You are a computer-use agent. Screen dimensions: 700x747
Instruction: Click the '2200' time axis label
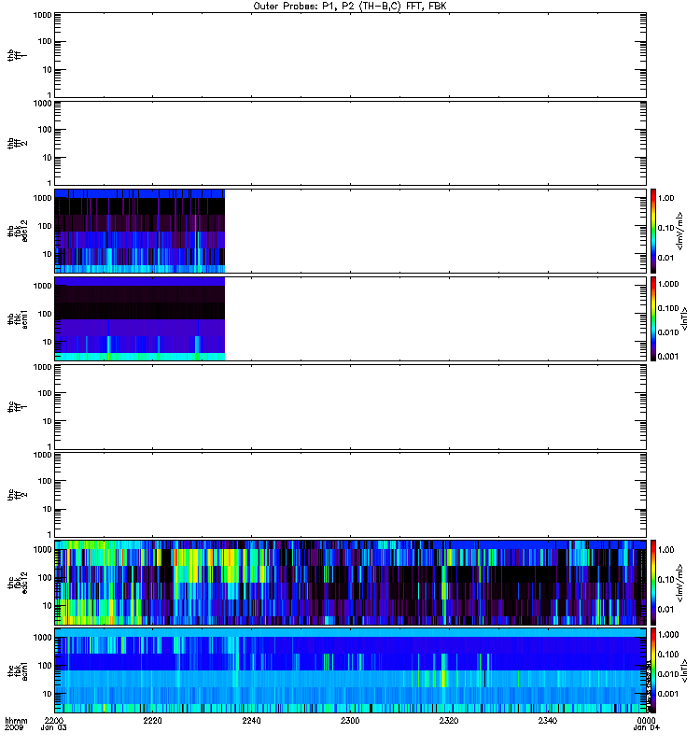point(54,721)
